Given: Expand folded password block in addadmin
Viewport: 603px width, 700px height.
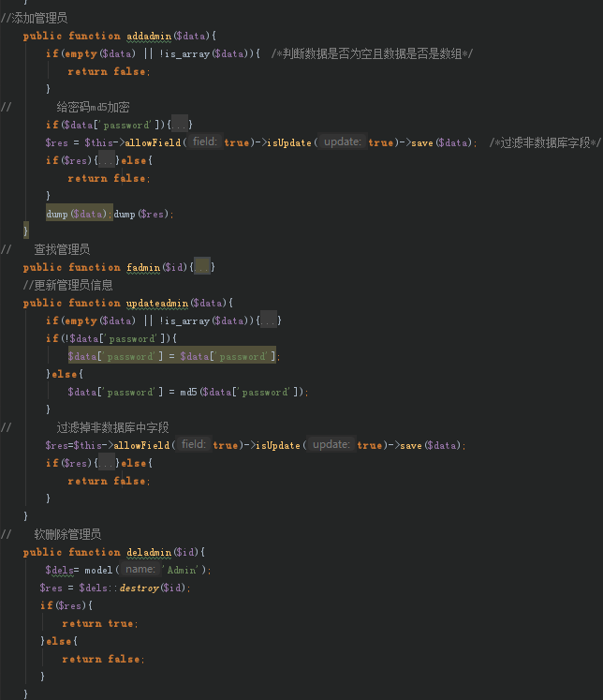Looking at the screenshot, I should coord(179,125).
